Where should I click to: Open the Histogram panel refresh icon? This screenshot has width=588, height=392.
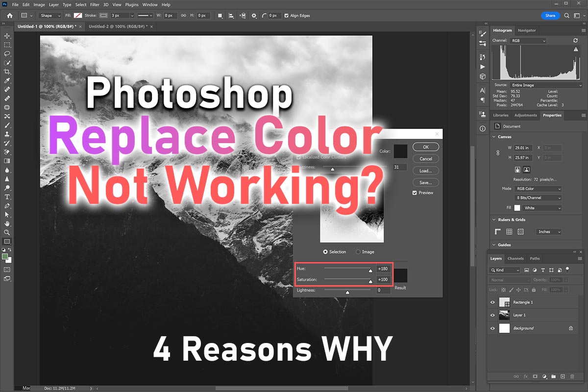(576, 40)
